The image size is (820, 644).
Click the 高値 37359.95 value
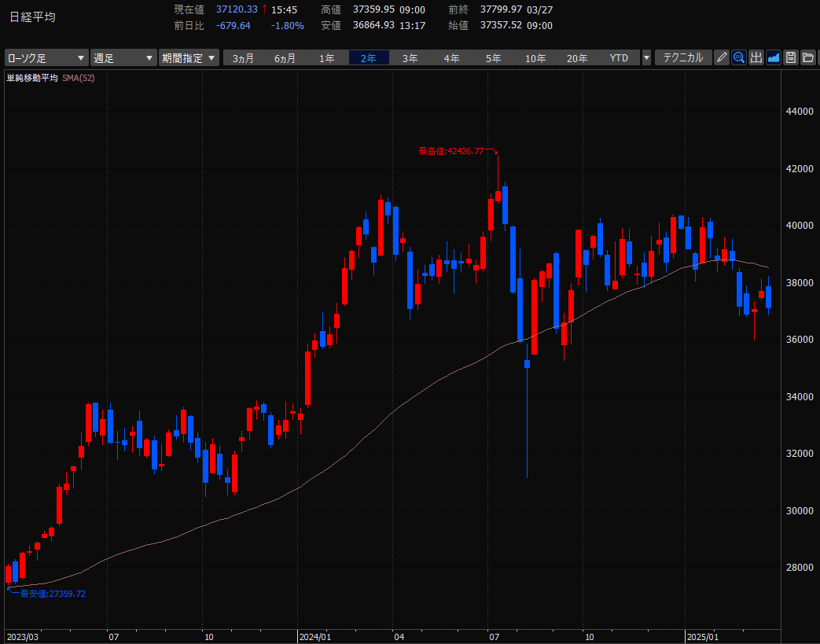point(373,9)
